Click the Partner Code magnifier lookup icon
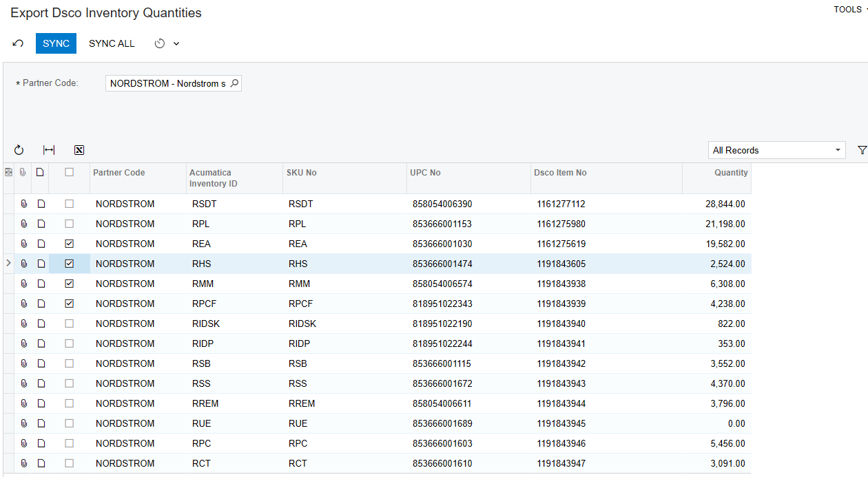The width and height of the screenshot is (868, 477). point(234,83)
